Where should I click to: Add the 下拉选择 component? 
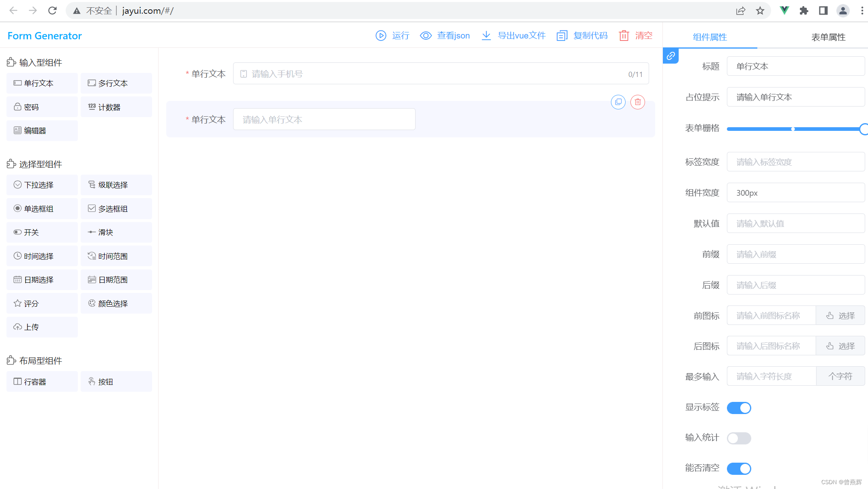(x=42, y=185)
